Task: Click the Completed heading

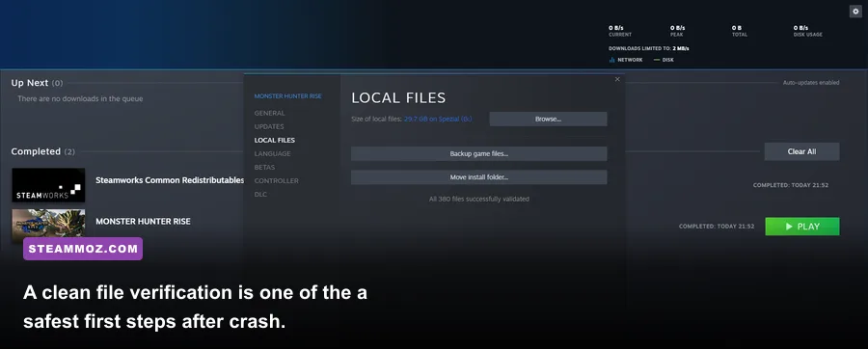Action: click(x=36, y=151)
